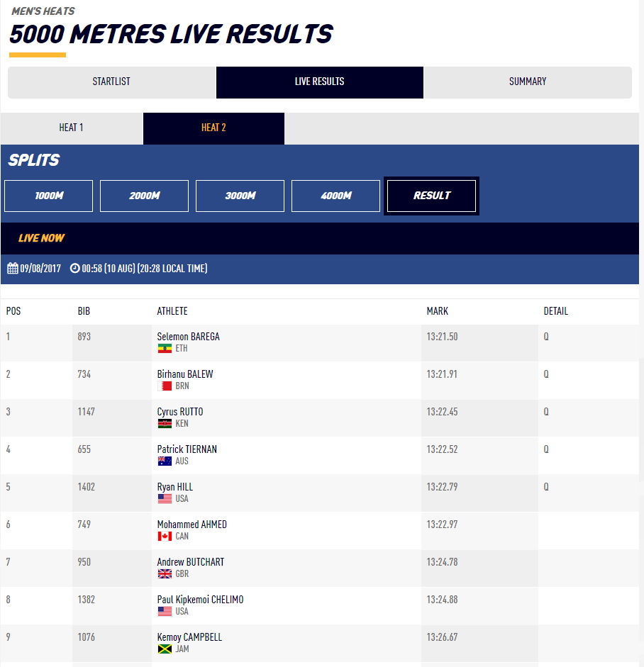Open athlete Selemon BAREGA's profile link

coord(188,337)
